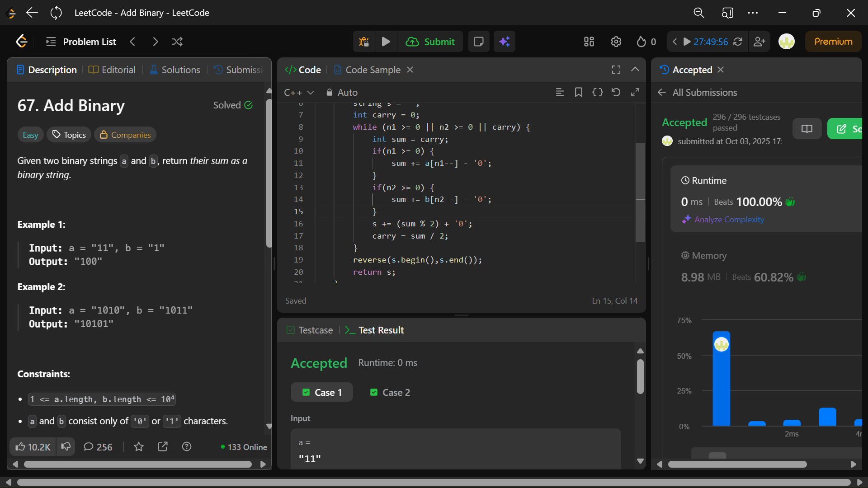Open the layout grid icon
Screen dimensions: 868x488
[x=589, y=42]
